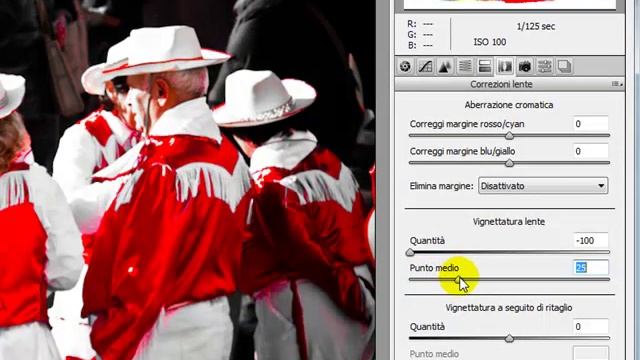Open the Split Toning tab icon
The width and height of the screenshot is (640, 360).
tap(485, 66)
